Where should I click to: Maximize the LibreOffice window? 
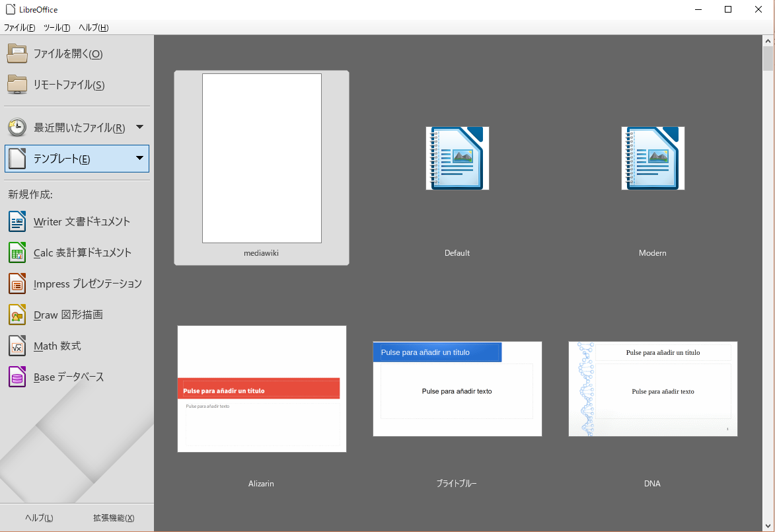point(728,9)
